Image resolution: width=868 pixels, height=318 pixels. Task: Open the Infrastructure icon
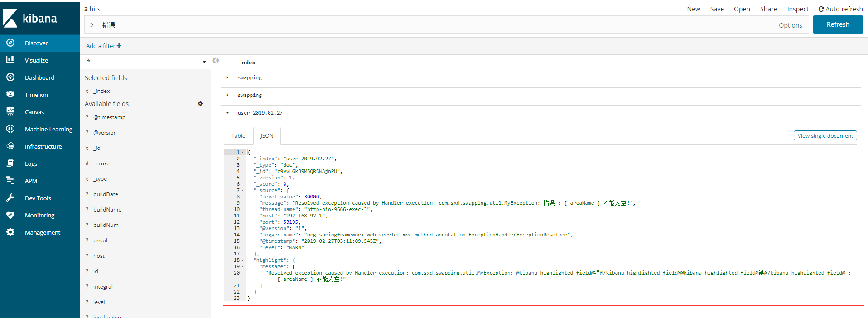[10, 146]
